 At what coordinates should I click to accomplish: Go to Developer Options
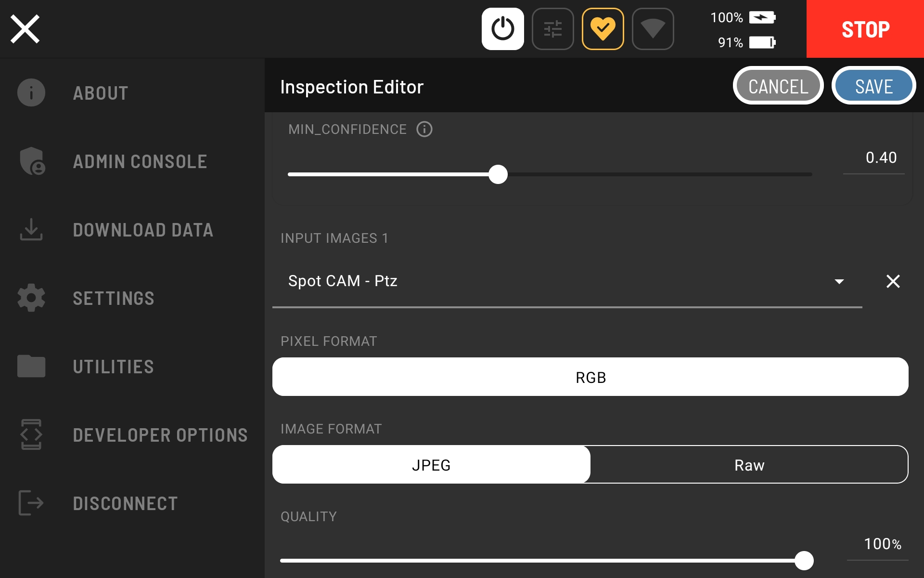tap(160, 435)
